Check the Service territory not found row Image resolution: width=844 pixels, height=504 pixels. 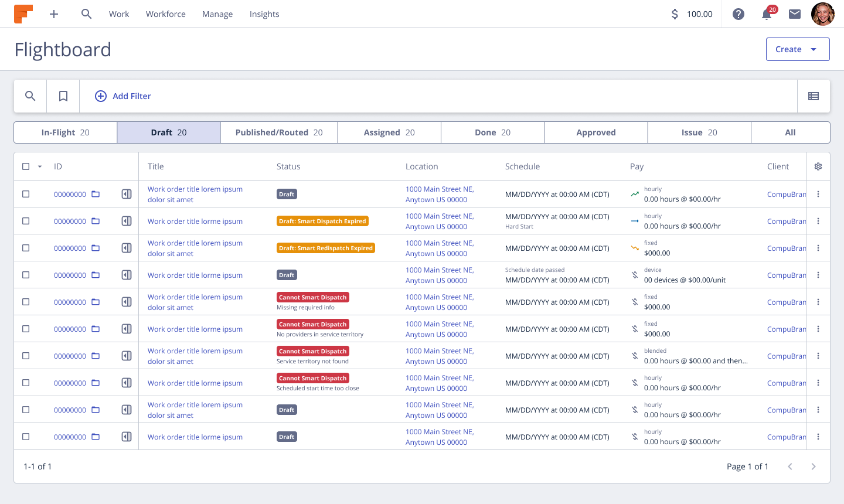point(26,356)
